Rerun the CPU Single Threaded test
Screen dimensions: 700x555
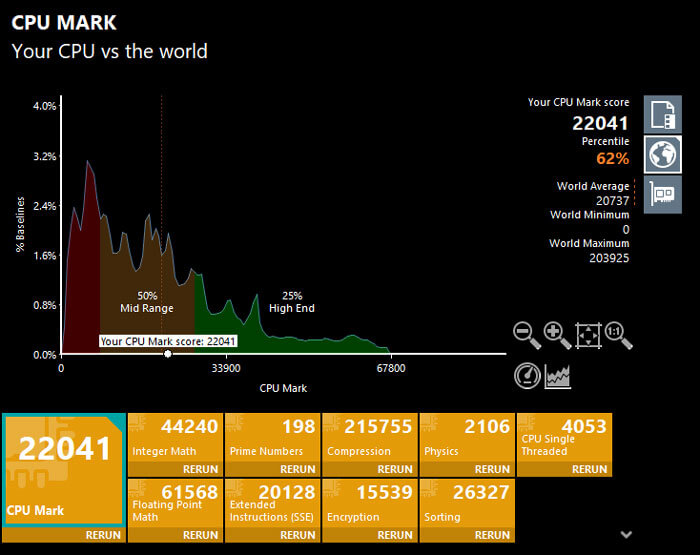click(x=590, y=469)
